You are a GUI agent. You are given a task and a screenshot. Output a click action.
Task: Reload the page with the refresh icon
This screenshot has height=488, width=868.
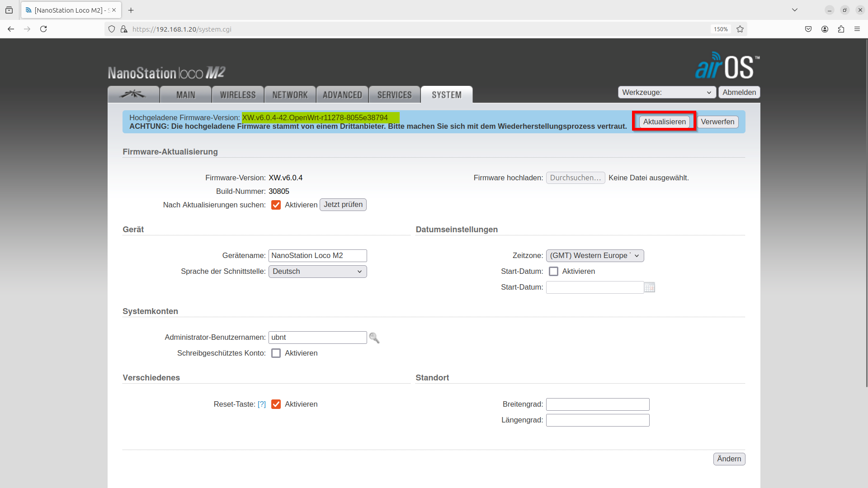point(43,29)
